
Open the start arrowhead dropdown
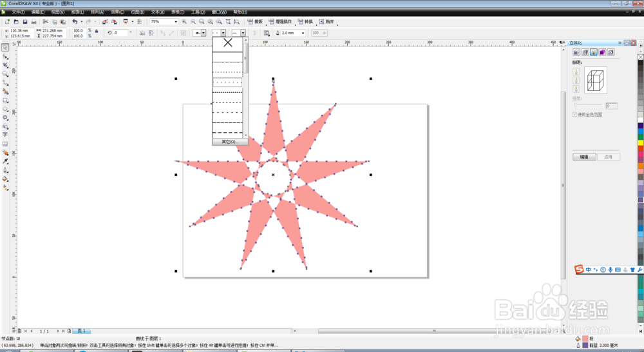204,33
